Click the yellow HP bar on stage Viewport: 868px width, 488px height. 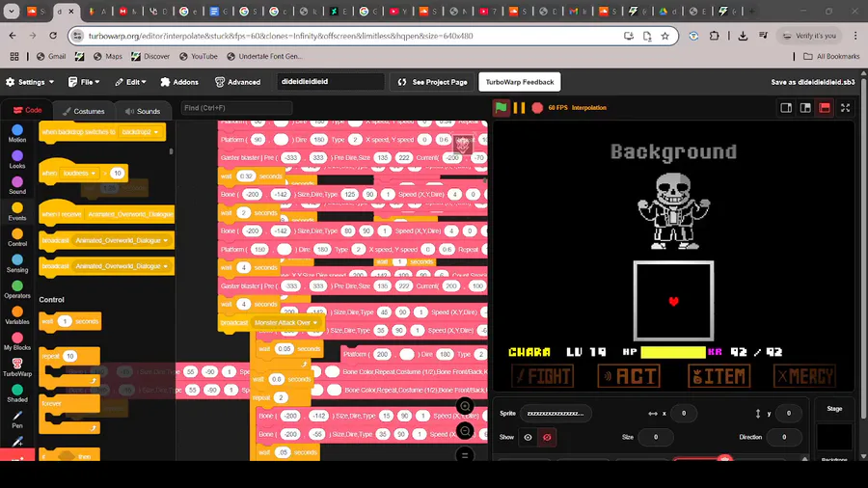(673, 352)
